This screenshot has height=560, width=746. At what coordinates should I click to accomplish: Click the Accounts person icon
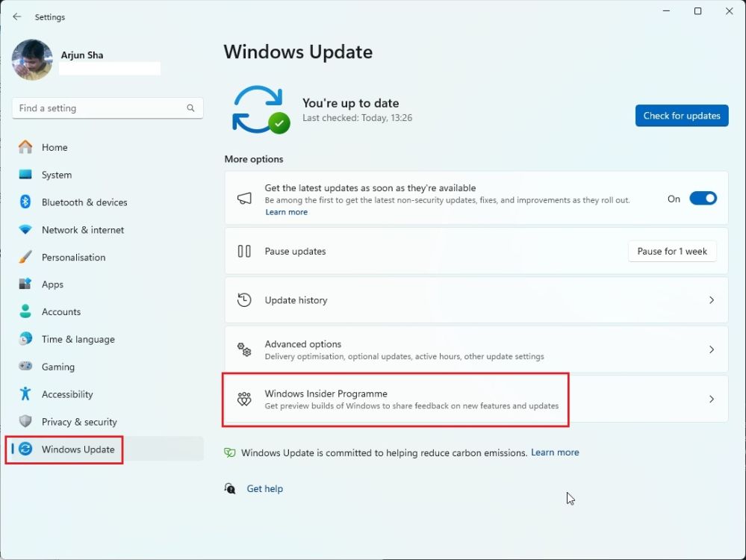pos(25,311)
